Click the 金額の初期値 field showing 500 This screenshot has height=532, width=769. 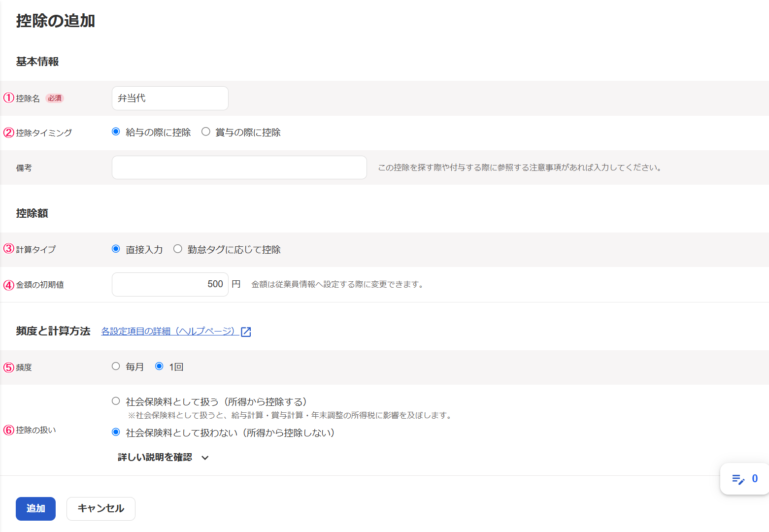(x=170, y=284)
